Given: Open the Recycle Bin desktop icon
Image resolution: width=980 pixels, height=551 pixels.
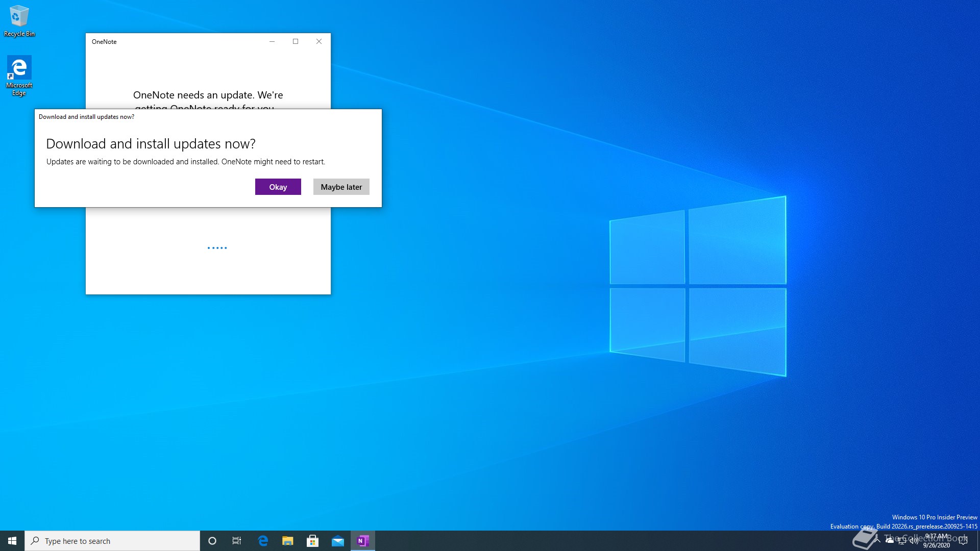Looking at the screenshot, I should coord(19,21).
